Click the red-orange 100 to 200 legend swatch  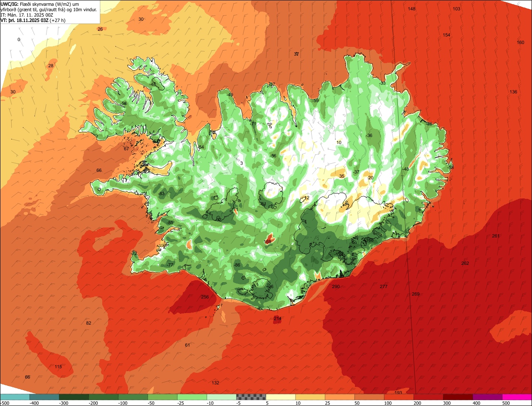pyautogui.click(x=398, y=397)
